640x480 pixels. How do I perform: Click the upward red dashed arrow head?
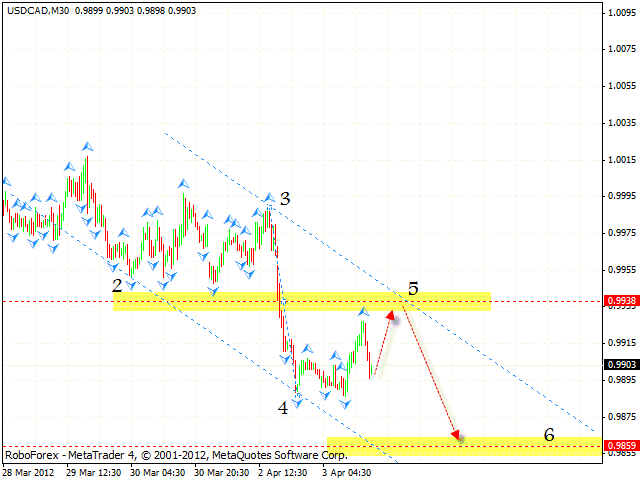[391, 315]
